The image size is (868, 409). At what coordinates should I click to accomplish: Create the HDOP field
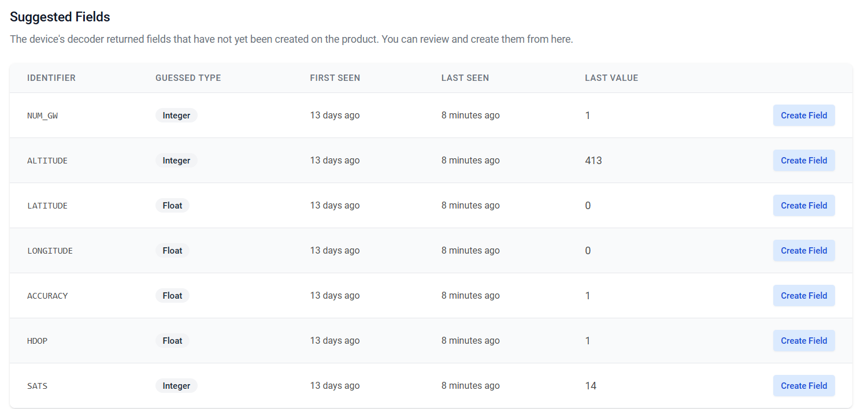803,341
